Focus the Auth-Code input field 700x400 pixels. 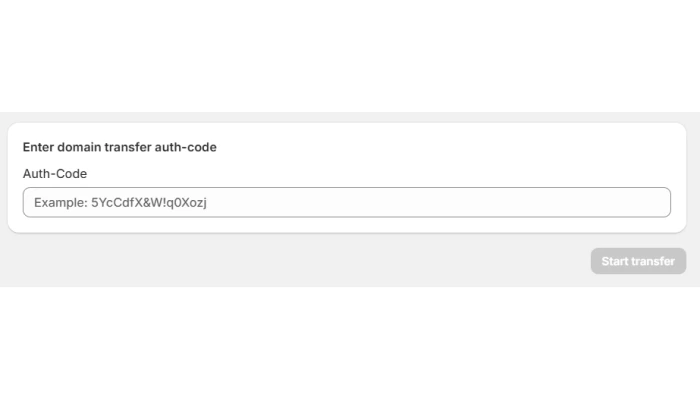(x=346, y=202)
